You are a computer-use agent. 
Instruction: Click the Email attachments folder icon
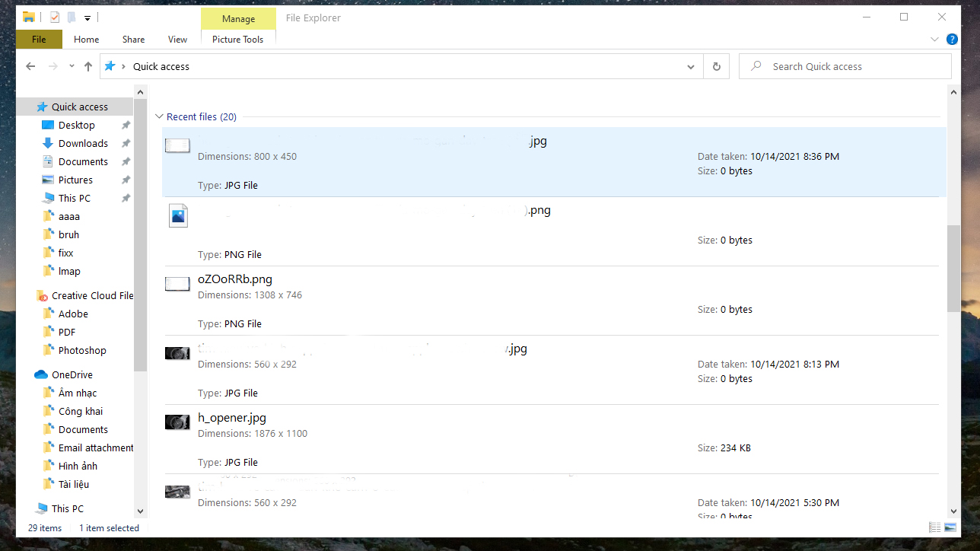[x=48, y=447]
